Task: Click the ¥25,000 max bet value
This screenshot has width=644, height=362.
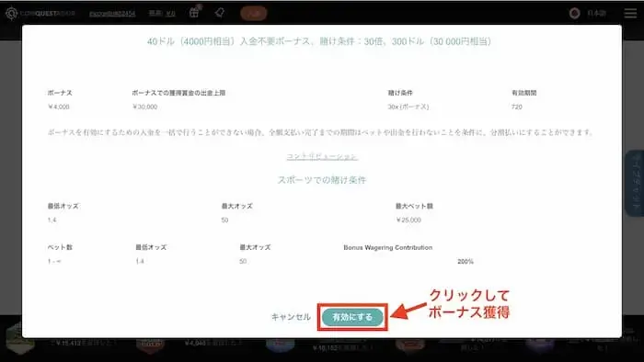Action: point(408,221)
